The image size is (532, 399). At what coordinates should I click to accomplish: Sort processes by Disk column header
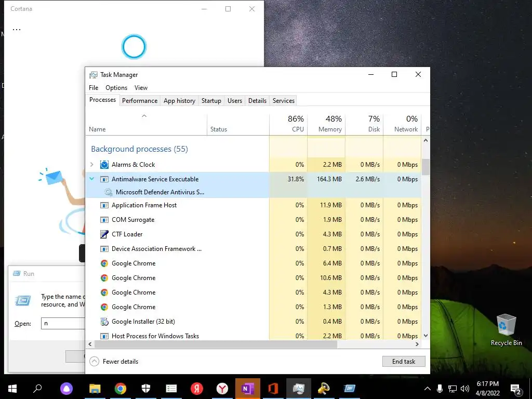(364, 124)
